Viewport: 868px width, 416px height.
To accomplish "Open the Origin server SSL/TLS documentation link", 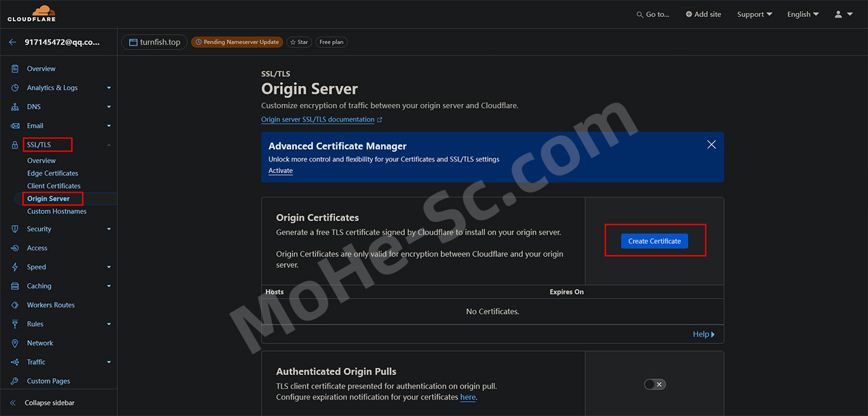I will pyautogui.click(x=318, y=119).
